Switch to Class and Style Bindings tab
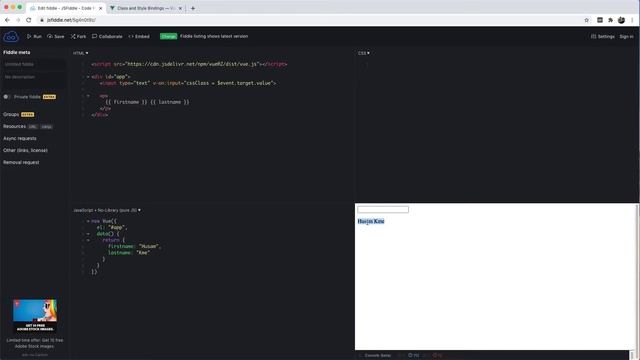This screenshot has width=640, height=360. (x=146, y=8)
